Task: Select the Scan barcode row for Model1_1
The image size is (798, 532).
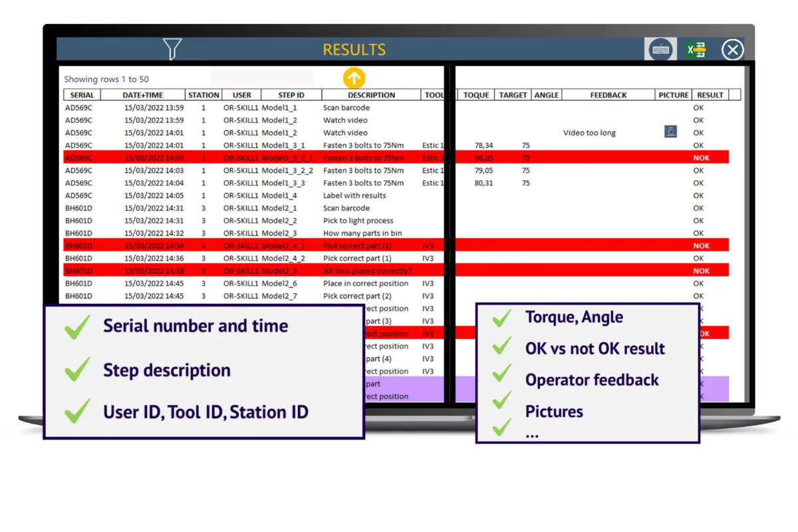Action: click(396, 108)
